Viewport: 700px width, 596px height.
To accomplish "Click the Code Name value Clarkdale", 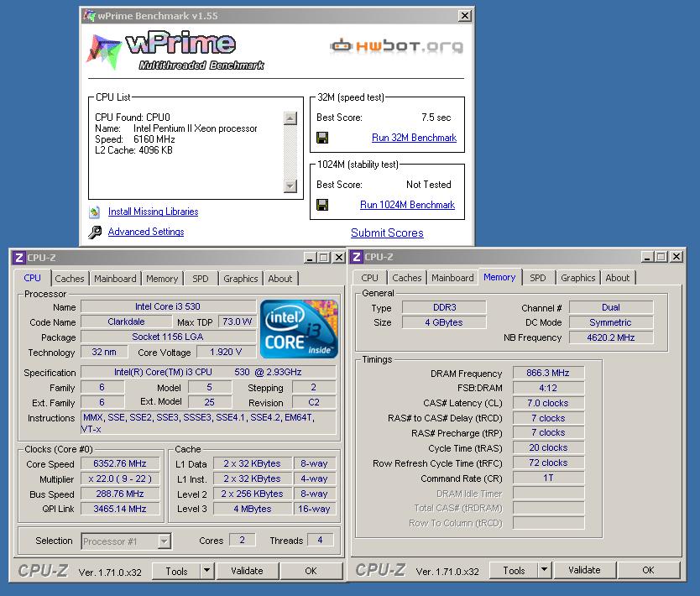I will (x=126, y=322).
